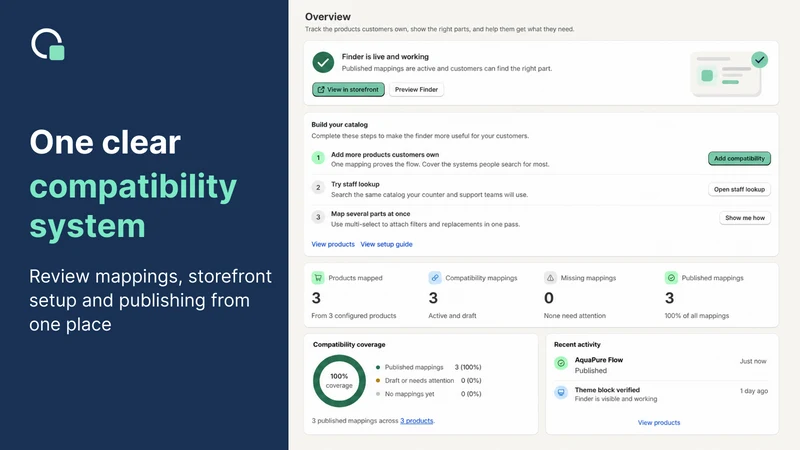Click the gray No mappings yet dot
The image size is (800, 450).
coord(378,394)
